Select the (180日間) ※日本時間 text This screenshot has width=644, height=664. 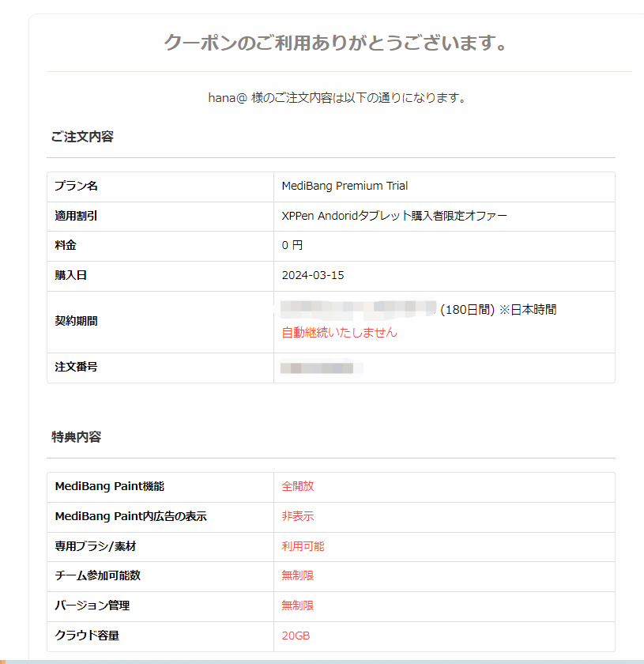tap(499, 310)
